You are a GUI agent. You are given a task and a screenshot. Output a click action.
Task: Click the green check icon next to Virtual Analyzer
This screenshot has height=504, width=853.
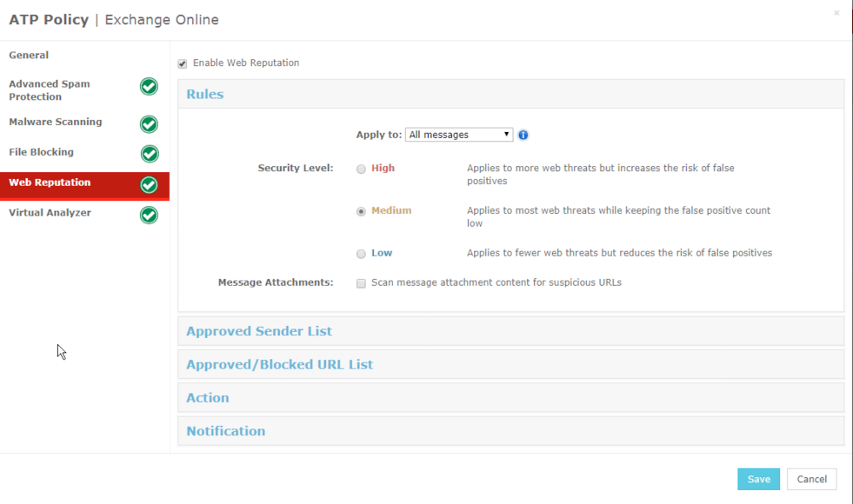click(x=149, y=216)
